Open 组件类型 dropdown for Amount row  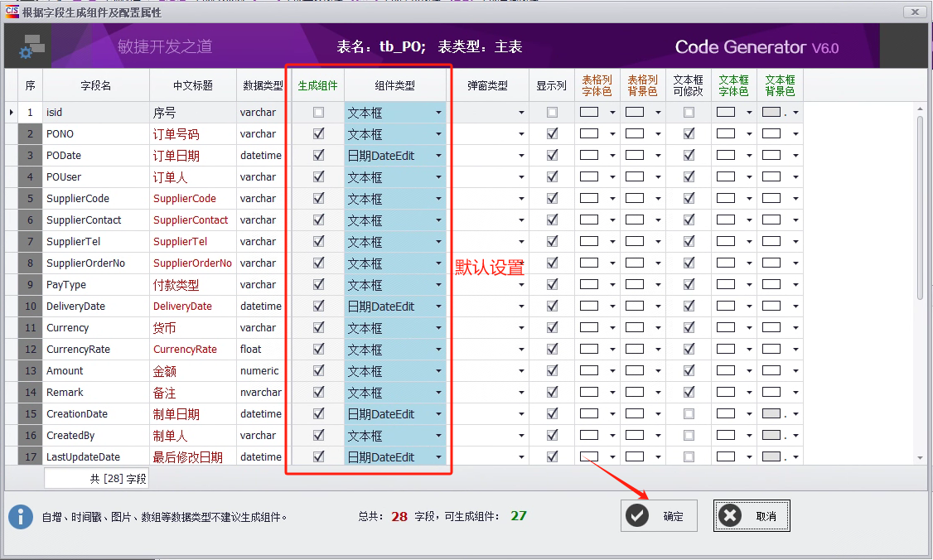tap(438, 371)
